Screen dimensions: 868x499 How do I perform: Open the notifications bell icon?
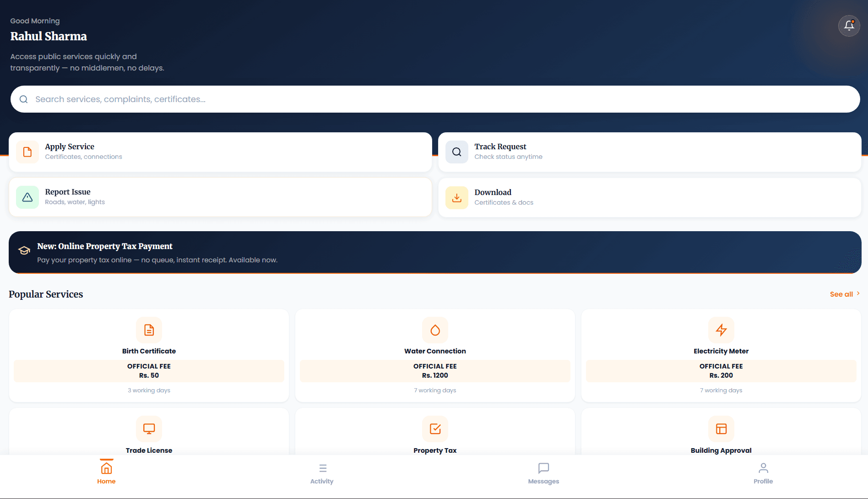[849, 26]
